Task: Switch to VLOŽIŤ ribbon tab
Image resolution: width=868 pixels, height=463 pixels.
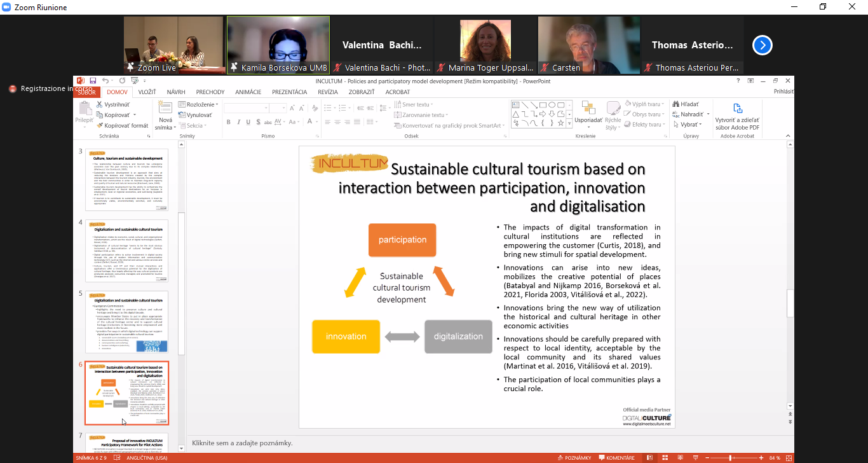Action: point(147,92)
